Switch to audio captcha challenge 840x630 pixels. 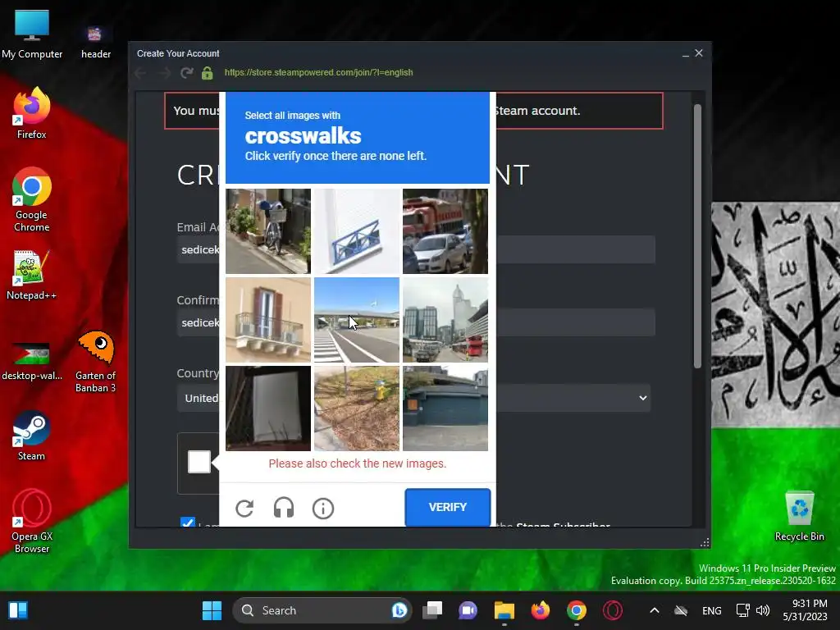pyautogui.click(x=283, y=508)
